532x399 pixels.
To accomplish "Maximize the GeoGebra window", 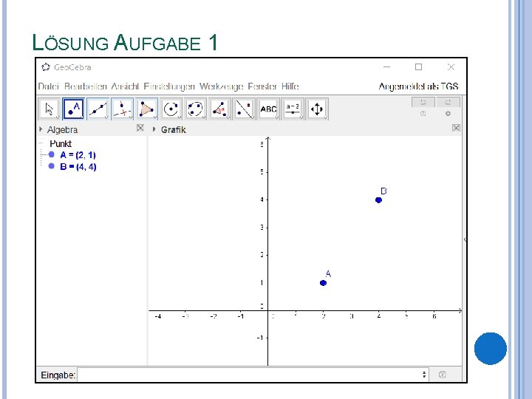I will (x=419, y=66).
